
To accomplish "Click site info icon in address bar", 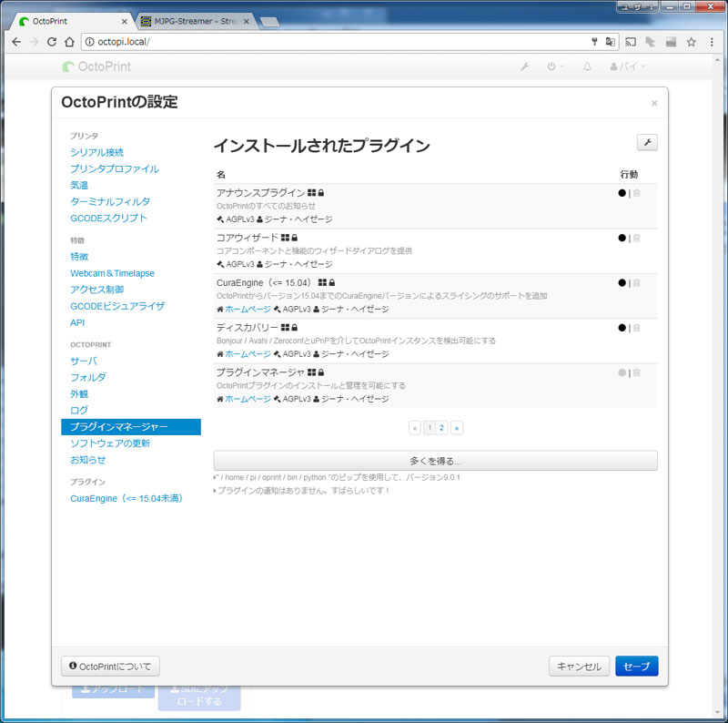I will coord(89,42).
